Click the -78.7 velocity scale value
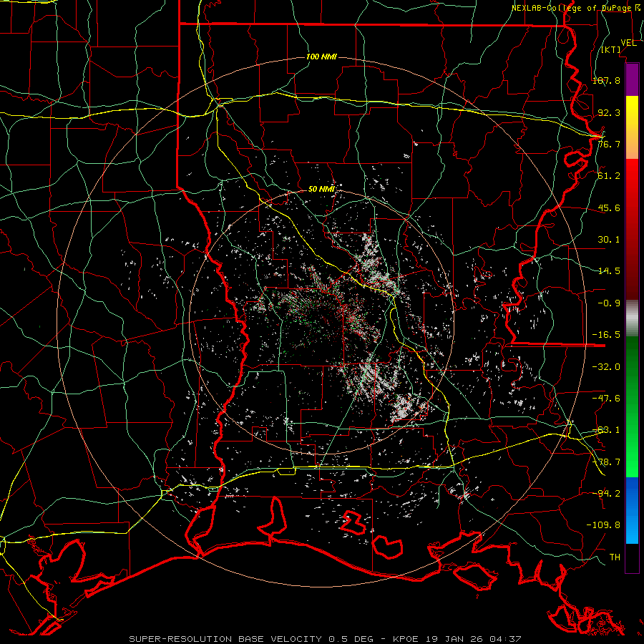644x644 pixels. pyautogui.click(x=606, y=462)
